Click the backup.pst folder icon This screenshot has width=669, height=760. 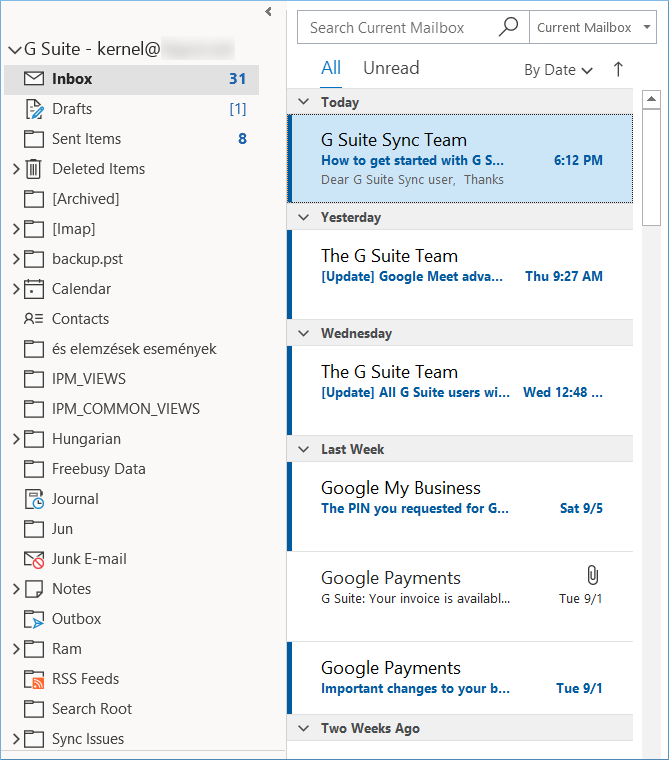click(x=34, y=259)
